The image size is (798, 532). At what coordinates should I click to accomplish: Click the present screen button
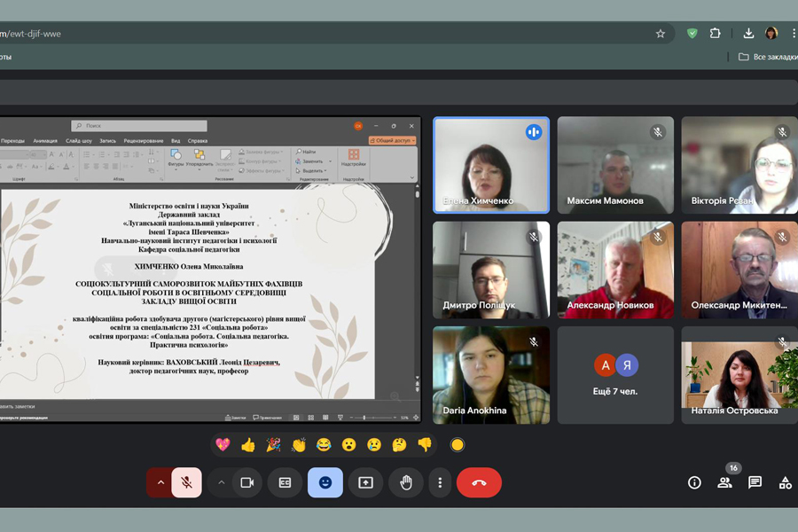(365, 482)
